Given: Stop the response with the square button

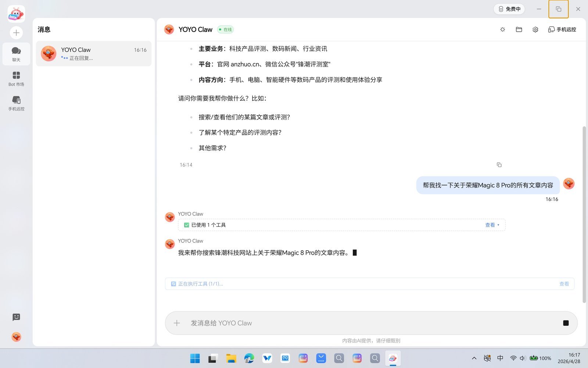Looking at the screenshot, I should (566, 323).
